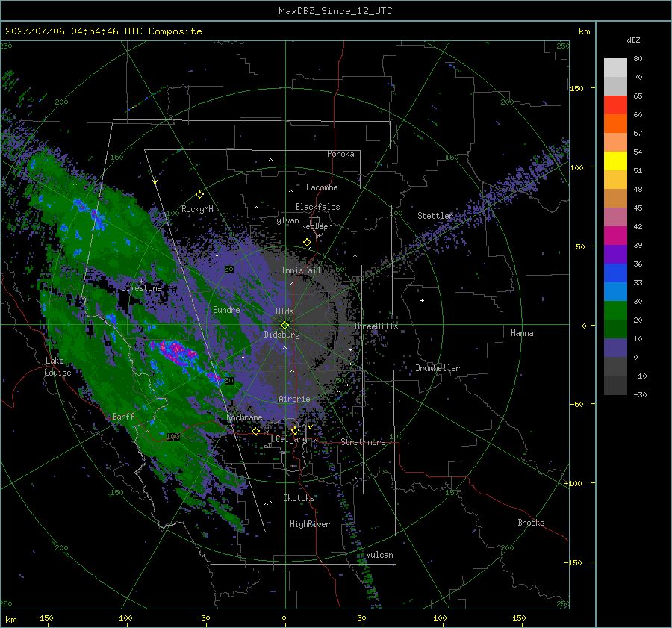Click the -150 tick label on bottom axis
The height and width of the screenshot is (628, 672).
click(44, 618)
